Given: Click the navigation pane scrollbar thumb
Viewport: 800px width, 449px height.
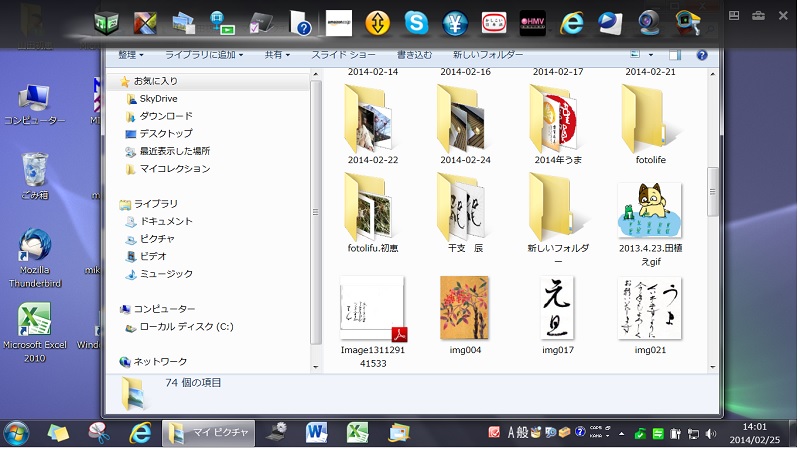Looking at the screenshot, I should [x=315, y=212].
